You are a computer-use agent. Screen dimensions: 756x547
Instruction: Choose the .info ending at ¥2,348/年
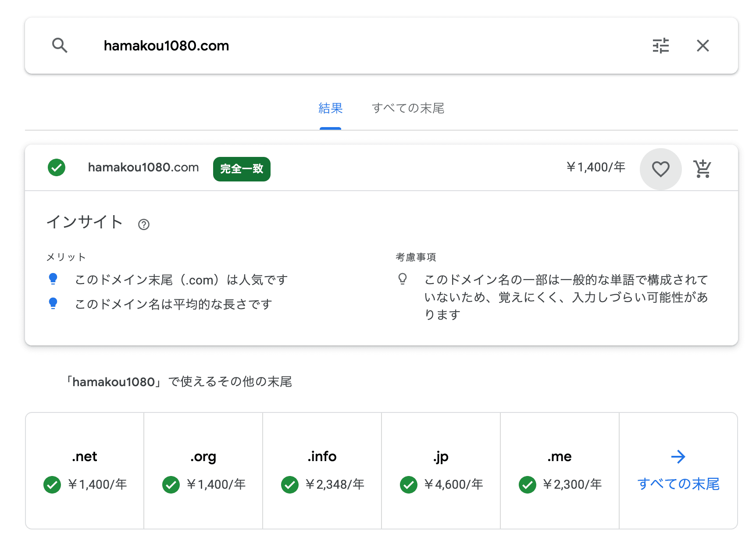click(x=322, y=471)
